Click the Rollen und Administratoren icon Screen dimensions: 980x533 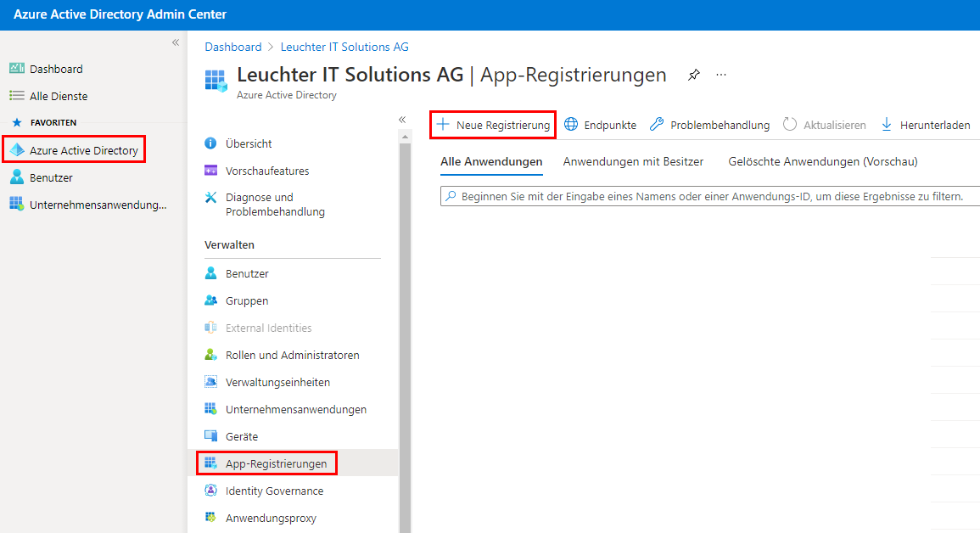(210, 355)
